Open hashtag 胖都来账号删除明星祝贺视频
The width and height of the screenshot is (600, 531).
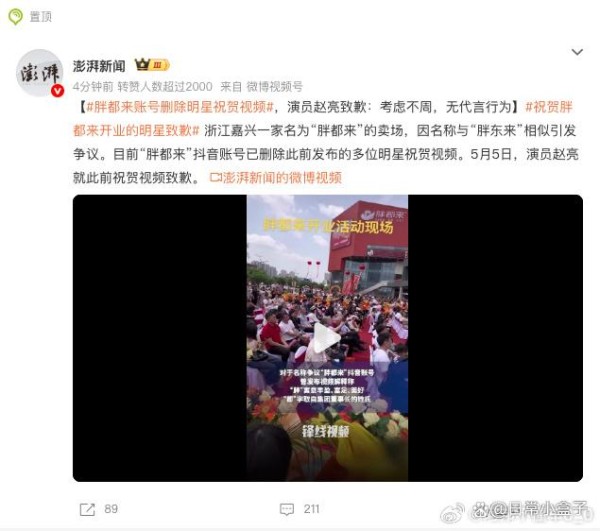click(x=180, y=107)
